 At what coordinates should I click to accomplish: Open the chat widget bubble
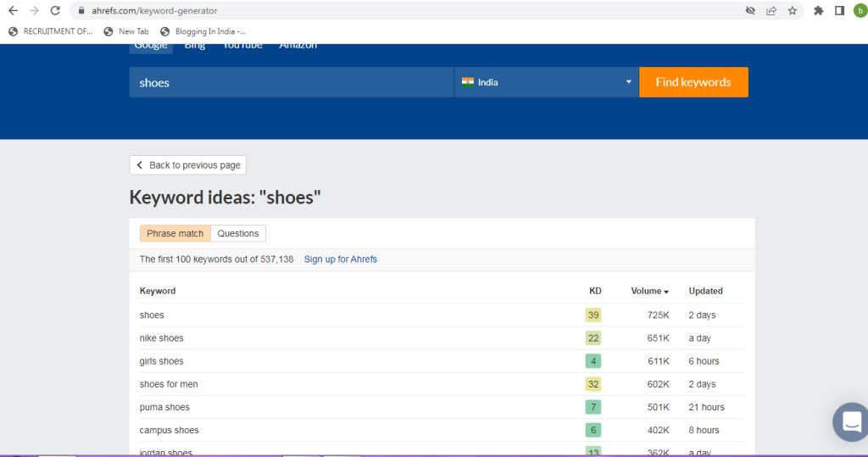tap(851, 422)
